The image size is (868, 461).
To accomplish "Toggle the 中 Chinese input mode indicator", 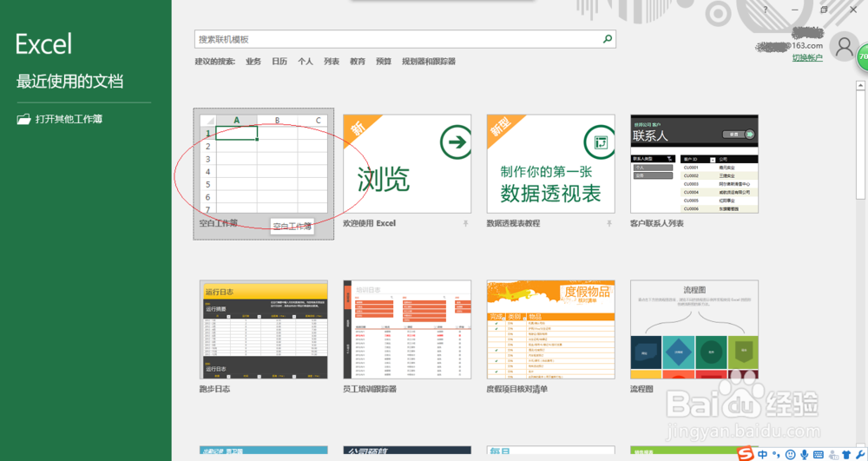I will pyautogui.click(x=763, y=454).
